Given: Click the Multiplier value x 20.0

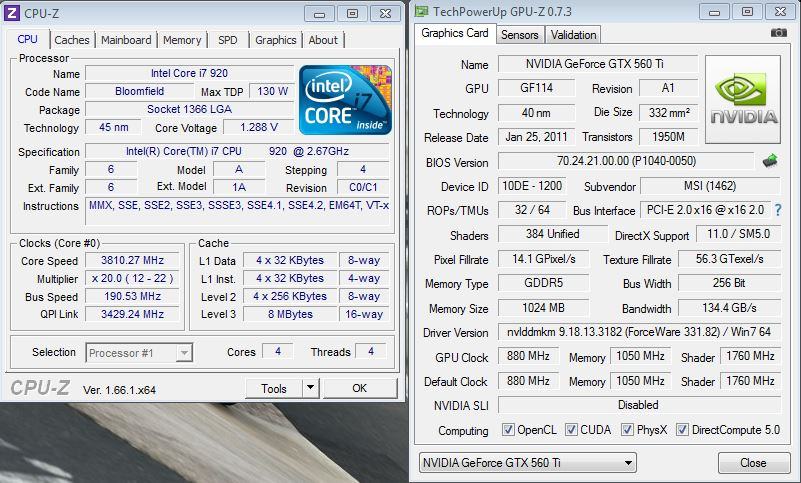Looking at the screenshot, I should click(x=132, y=279).
